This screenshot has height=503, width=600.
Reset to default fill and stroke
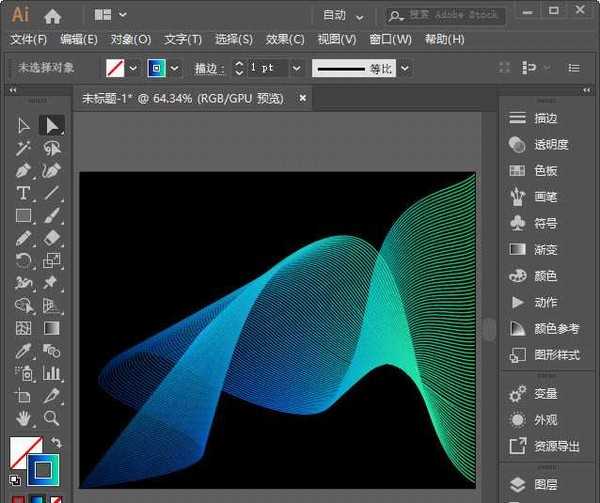coord(15,480)
